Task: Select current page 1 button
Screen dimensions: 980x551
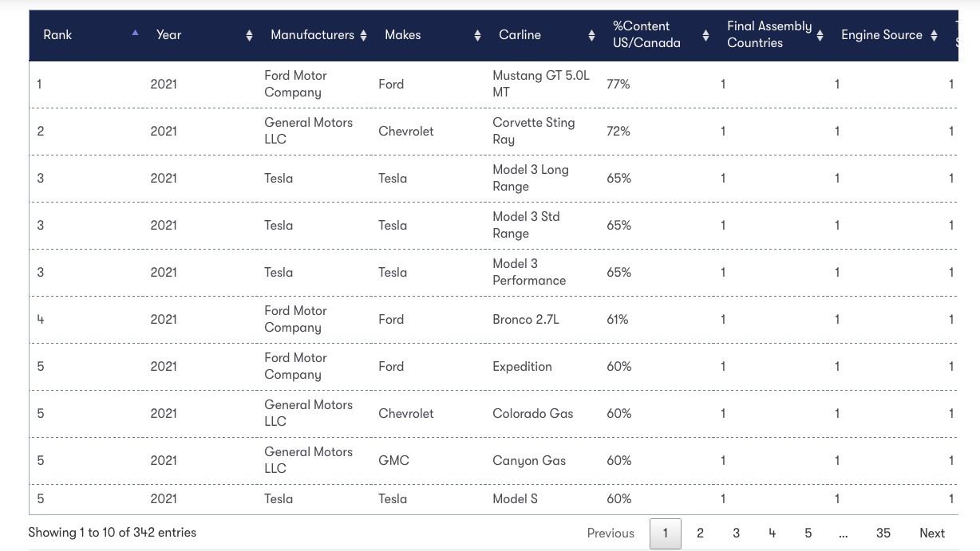Action: coord(666,533)
